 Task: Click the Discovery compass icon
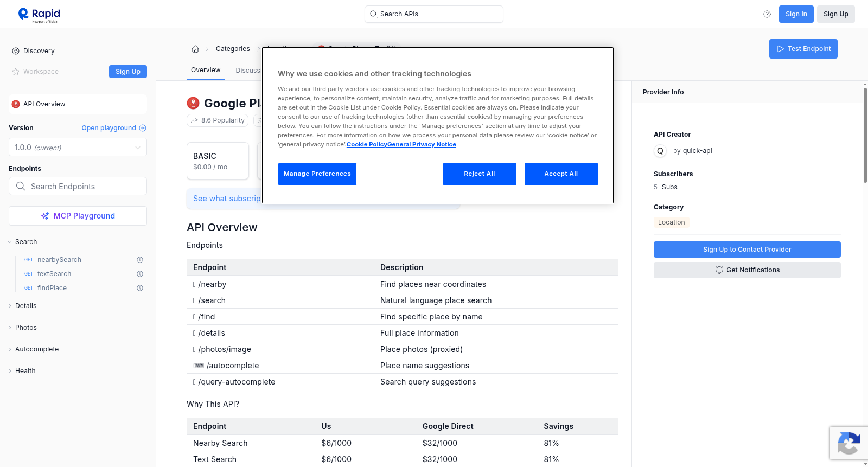click(16, 51)
